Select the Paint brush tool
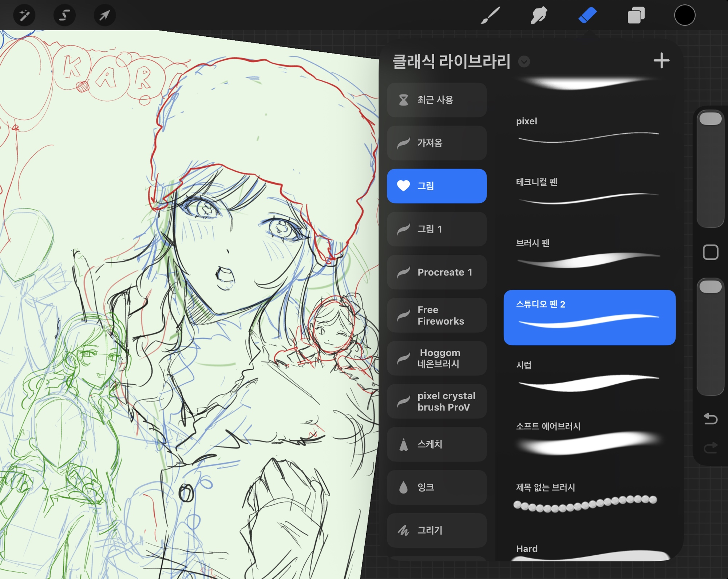728x579 pixels. [x=490, y=15]
